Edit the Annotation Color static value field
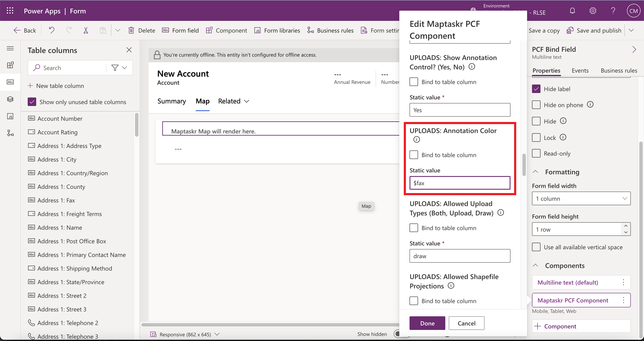This screenshot has width=644, height=341. click(460, 183)
